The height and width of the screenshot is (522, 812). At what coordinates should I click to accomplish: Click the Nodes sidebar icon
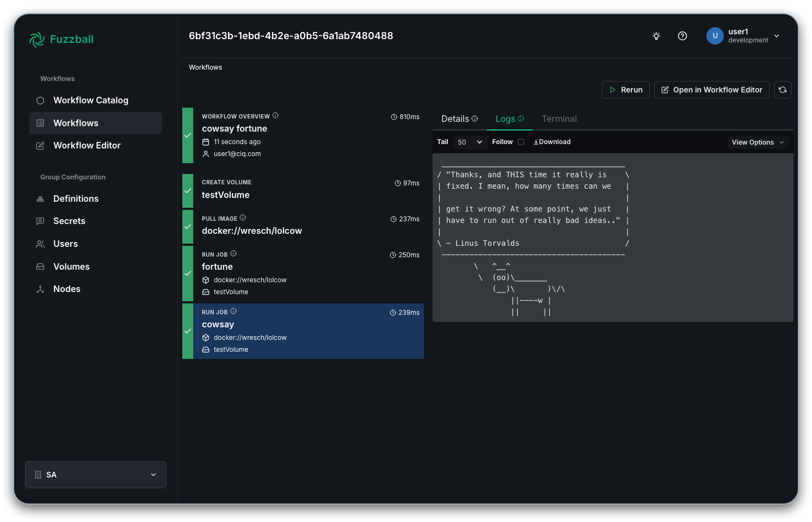pyautogui.click(x=40, y=289)
